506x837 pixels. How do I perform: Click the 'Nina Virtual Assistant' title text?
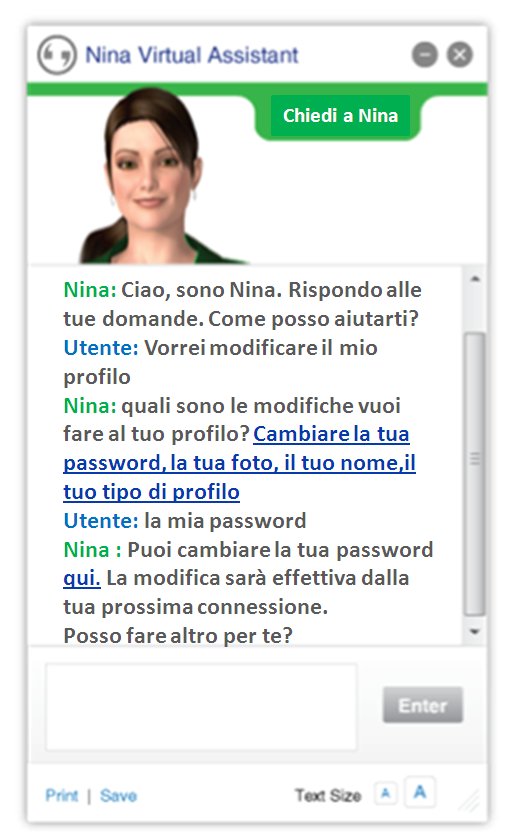[x=192, y=55]
